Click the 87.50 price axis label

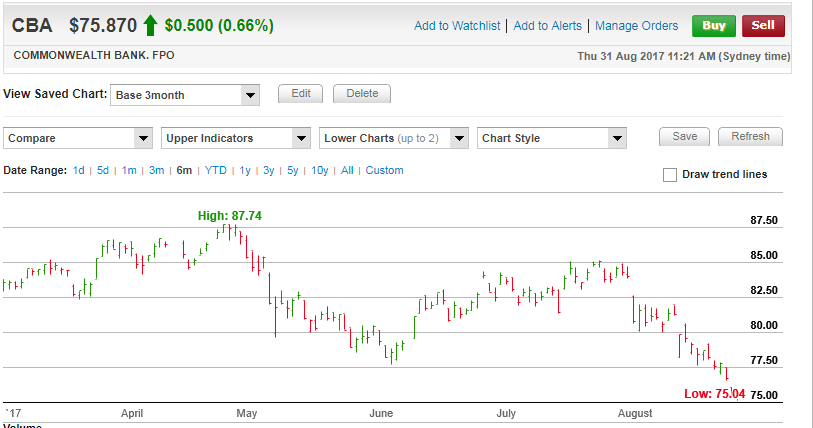(764, 220)
